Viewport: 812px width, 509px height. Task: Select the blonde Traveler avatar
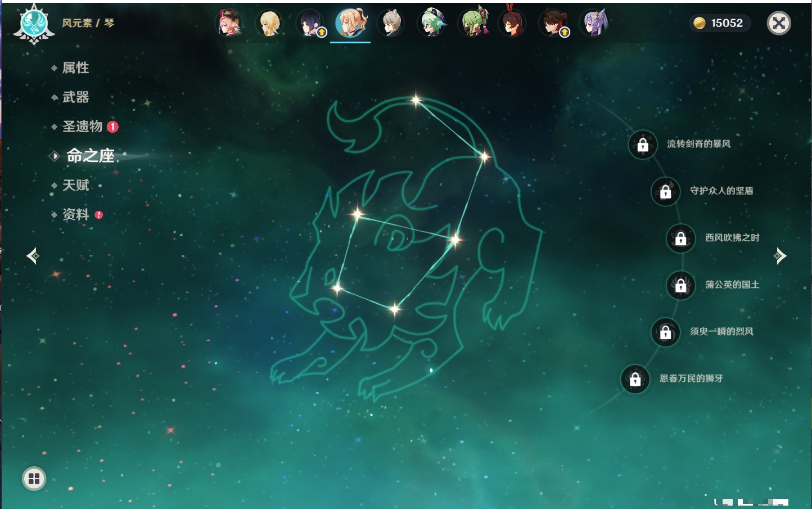tap(269, 23)
